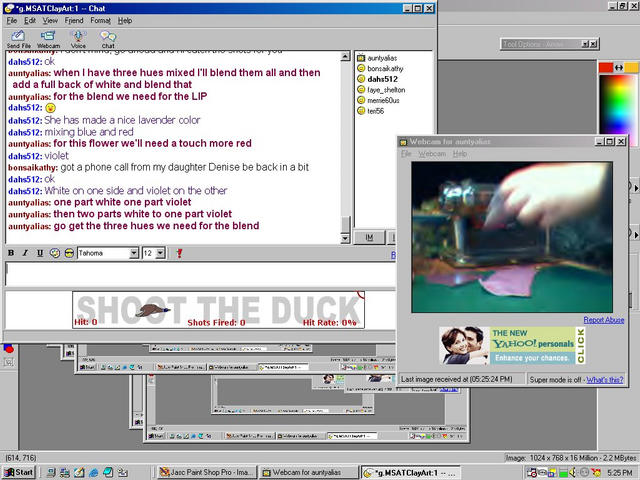Image resolution: width=640 pixels, height=480 pixels.
Task: Click the swap colors double-arrow icon
Action: (619, 68)
